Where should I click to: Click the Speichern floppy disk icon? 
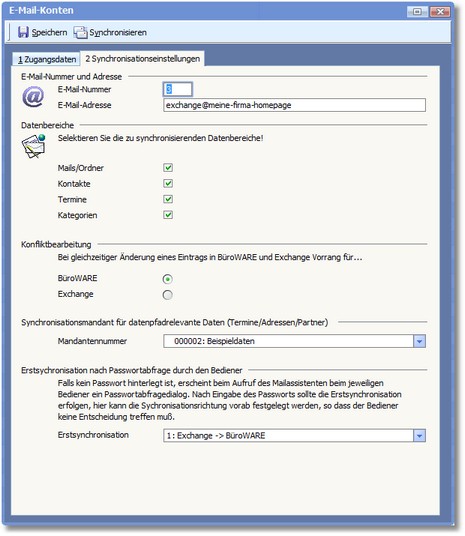[x=23, y=32]
